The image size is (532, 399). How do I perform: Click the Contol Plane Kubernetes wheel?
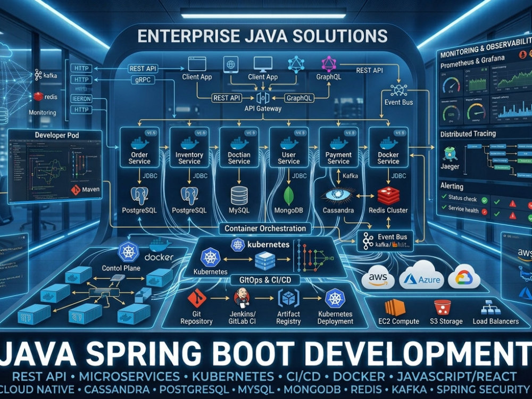128,252
